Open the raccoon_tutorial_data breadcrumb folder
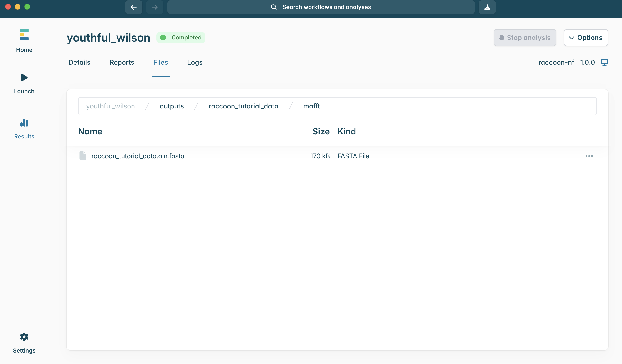The image size is (622, 364). coord(243,106)
